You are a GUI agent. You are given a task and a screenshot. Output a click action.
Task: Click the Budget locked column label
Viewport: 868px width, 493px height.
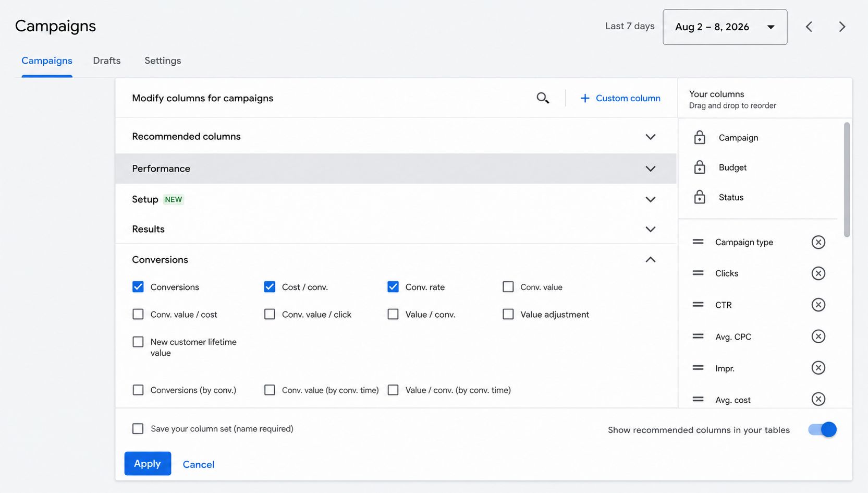(732, 167)
